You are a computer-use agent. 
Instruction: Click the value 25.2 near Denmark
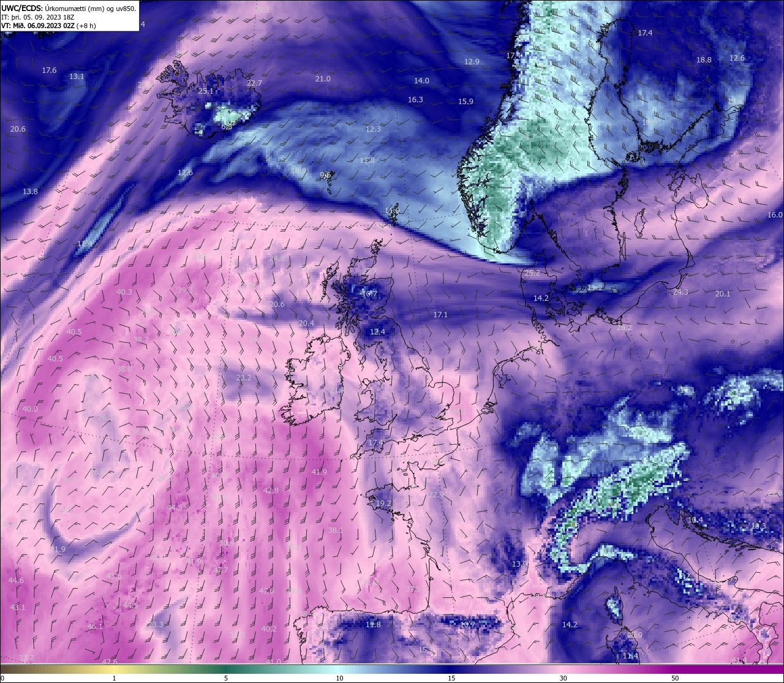click(x=532, y=273)
